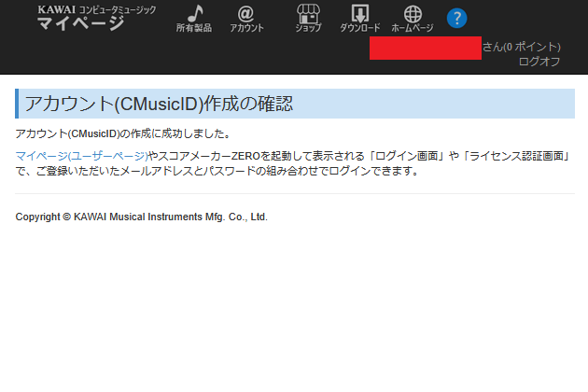Select the アカウント menu label

tap(246, 28)
